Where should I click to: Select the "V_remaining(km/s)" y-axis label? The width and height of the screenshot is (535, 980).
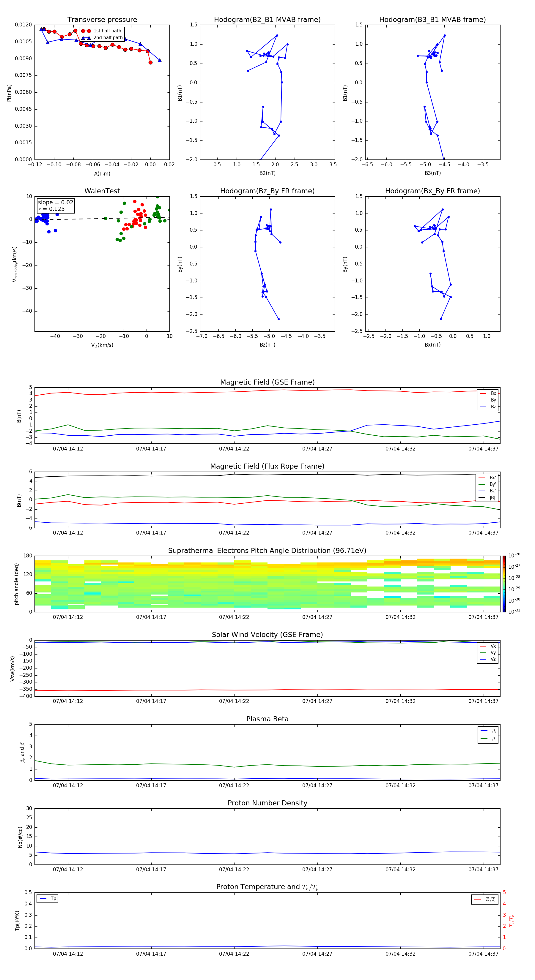click(15, 264)
